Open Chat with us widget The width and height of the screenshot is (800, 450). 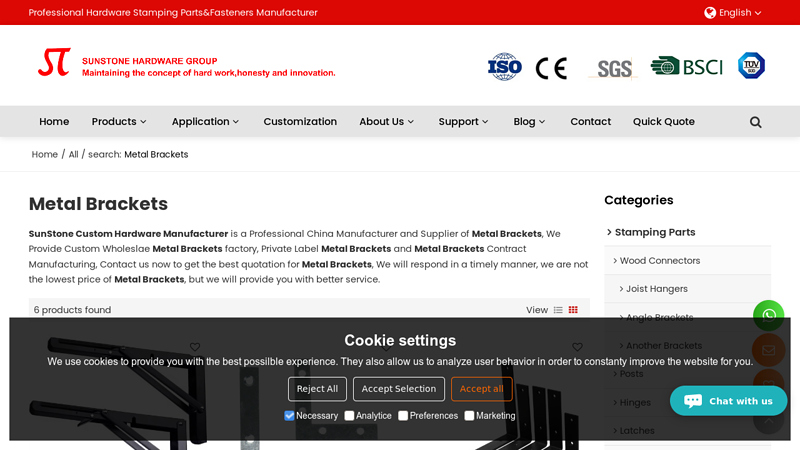(x=729, y=401)
